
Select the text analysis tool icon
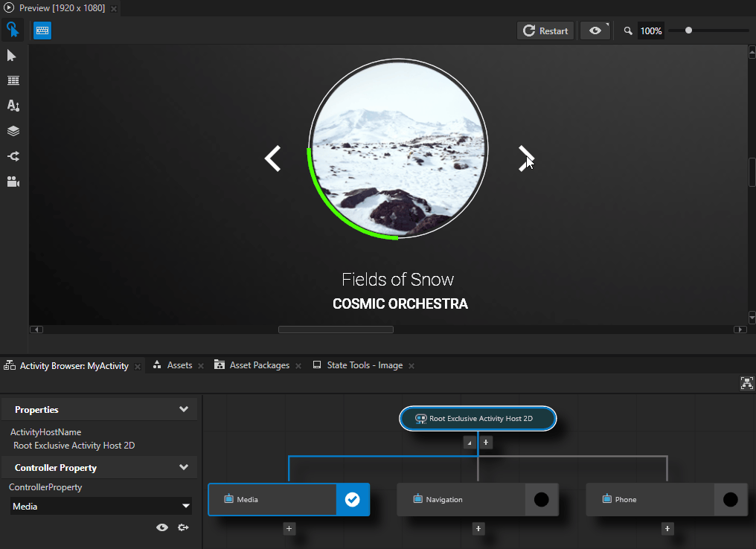coord(12,106)
